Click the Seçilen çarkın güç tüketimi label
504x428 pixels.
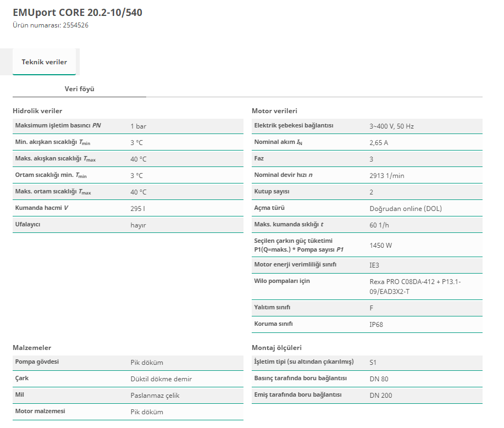coord(299,245)
